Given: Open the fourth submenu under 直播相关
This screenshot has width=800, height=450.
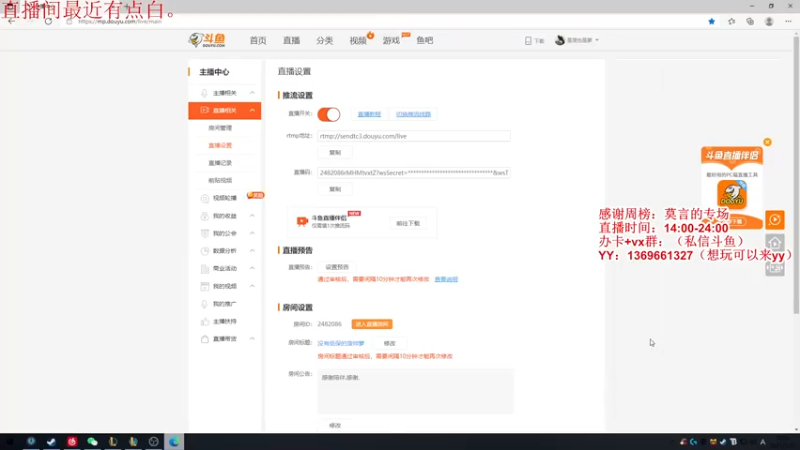Looking at the screenshot, I should click(220, 180).
